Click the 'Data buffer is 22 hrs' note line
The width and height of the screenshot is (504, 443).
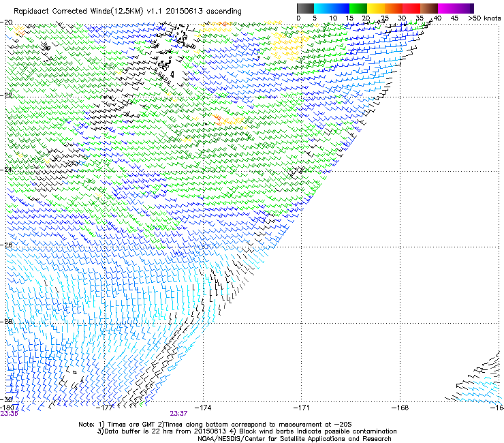pos(247,431)
